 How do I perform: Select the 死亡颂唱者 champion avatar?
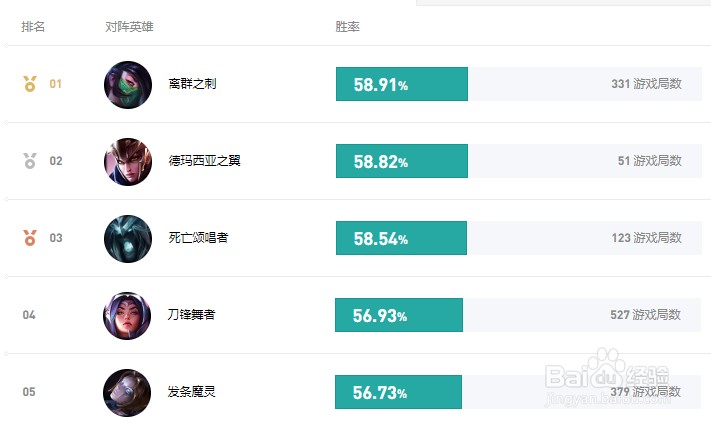click(128, 239)
